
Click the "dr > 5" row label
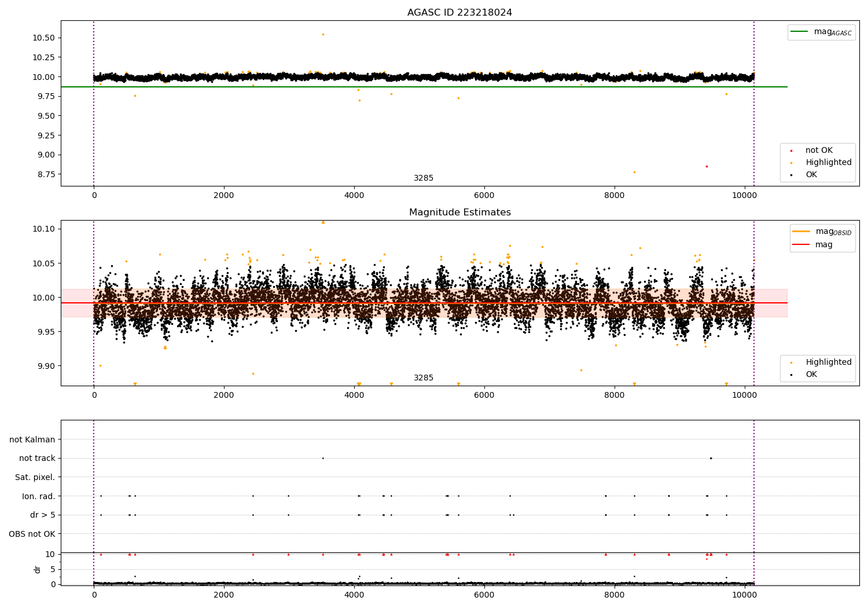[x=43, y=515]
